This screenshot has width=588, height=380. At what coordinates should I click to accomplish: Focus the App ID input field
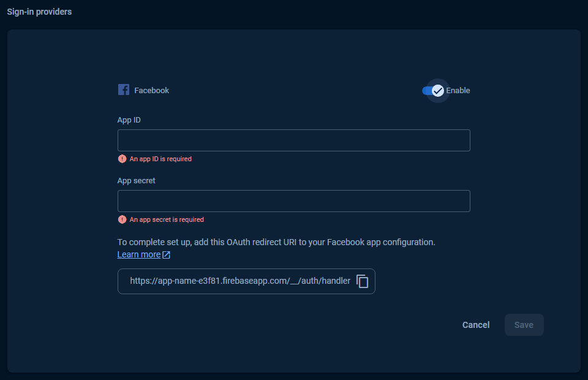click(x=293, y=140)
